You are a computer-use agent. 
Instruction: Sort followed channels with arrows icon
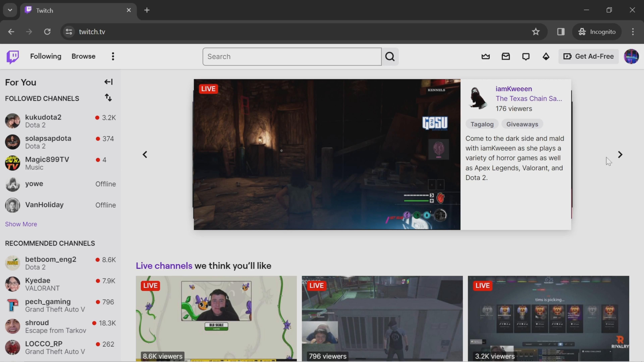108,98
